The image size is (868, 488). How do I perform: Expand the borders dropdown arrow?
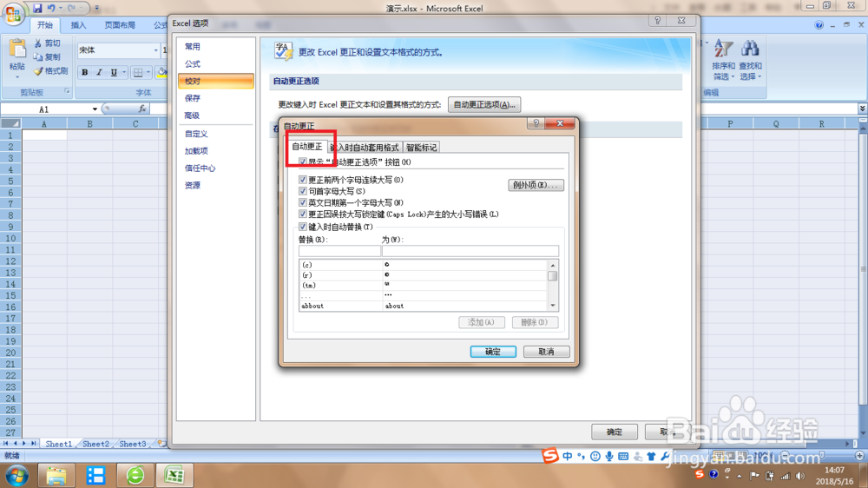coord(148,73)
